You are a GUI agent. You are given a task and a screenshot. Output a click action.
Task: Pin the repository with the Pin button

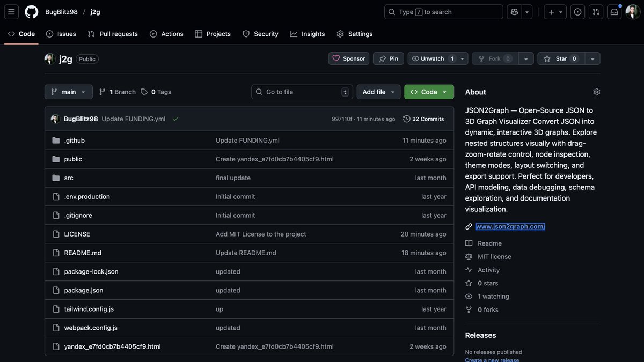(389, 58)
